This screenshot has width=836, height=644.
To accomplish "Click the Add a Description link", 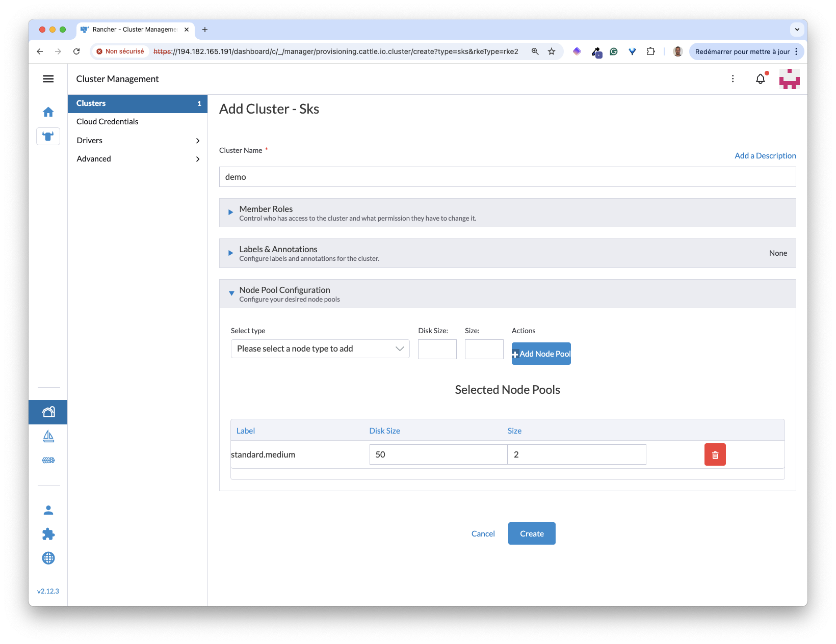I will (x=765, y=156).
